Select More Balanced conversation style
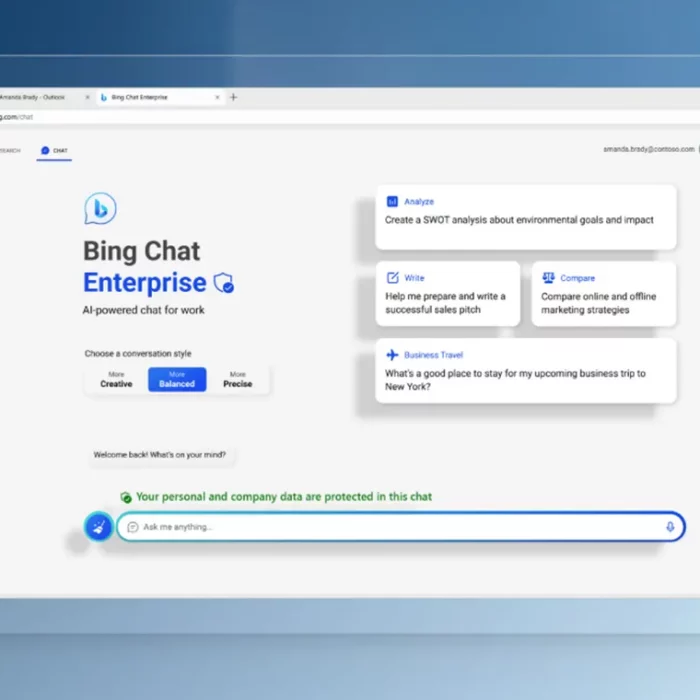The height and width of the screenshot is (700, 700). [177, 379]
